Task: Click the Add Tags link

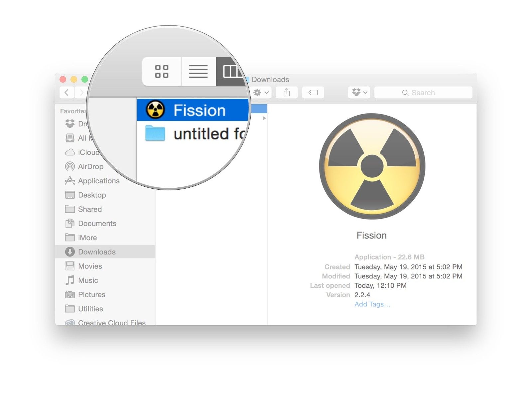Action: click(x=372, y=304)
